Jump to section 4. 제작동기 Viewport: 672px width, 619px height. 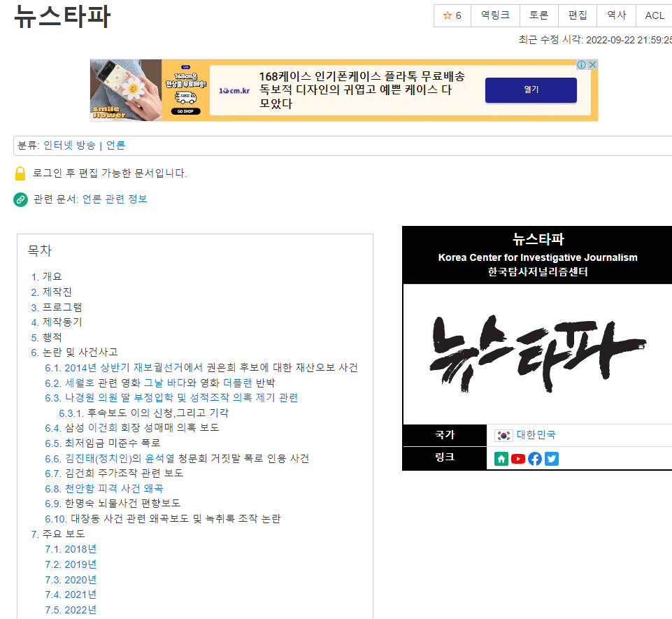[57, 322]
